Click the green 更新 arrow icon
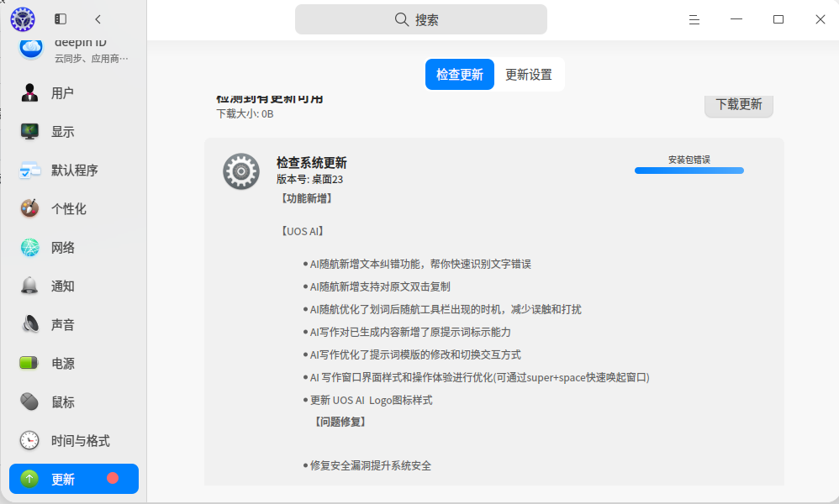Screen dimensions: 839x504 coord(29,479)
